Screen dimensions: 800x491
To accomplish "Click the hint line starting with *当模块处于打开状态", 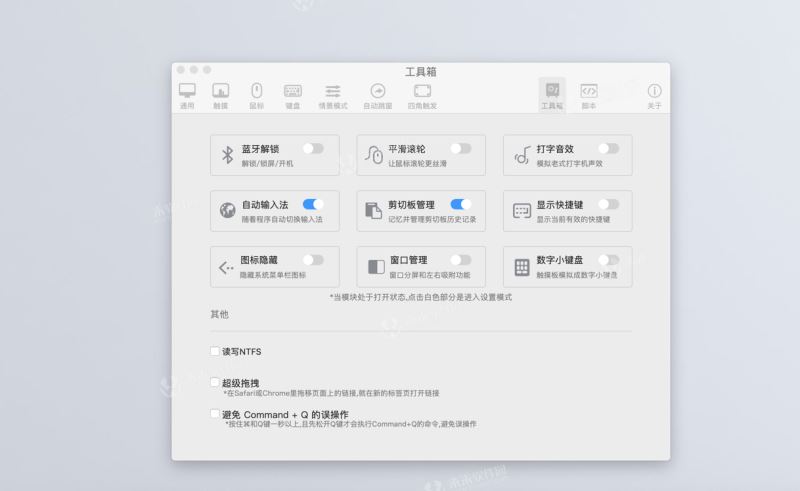I will pyautogui.click(x=420, y=298).
